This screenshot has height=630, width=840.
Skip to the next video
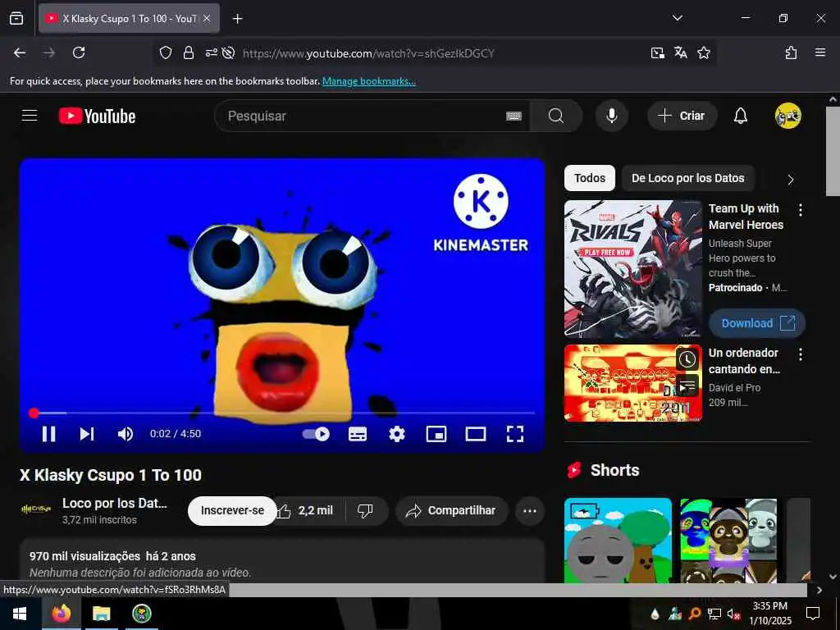[87, 433]
